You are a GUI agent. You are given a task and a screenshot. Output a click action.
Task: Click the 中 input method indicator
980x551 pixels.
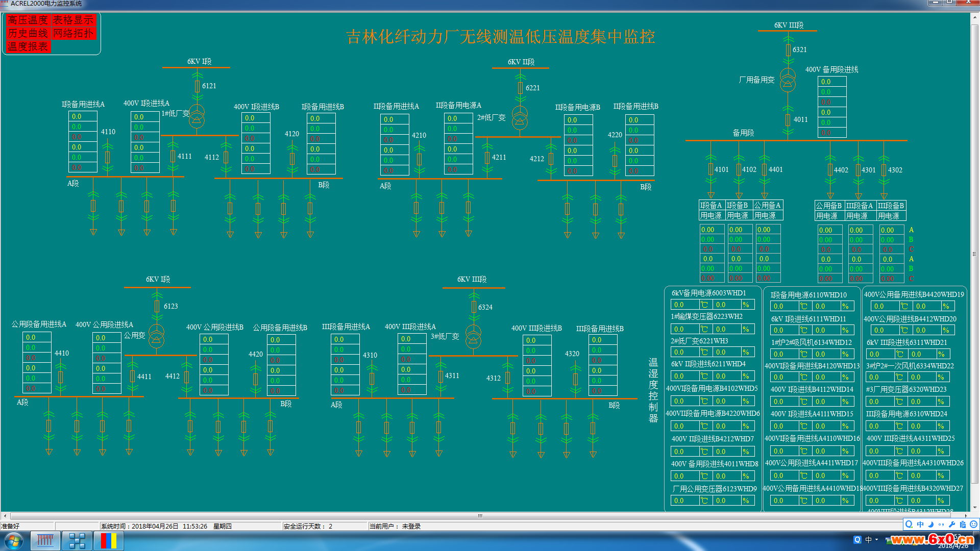868,539
